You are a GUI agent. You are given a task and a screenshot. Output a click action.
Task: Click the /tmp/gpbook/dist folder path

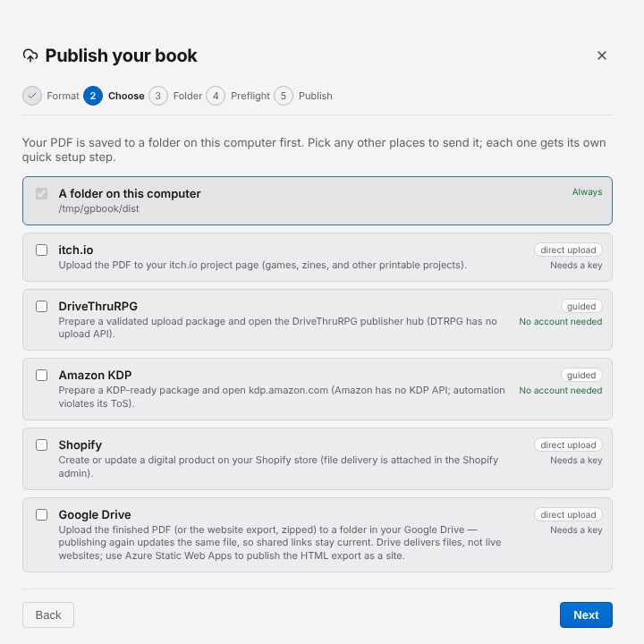click(98, 208)
